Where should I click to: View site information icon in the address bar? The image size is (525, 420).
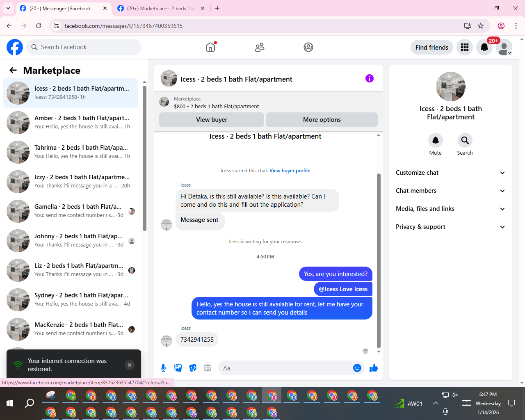pyautogui.click(x=56, y=26)
